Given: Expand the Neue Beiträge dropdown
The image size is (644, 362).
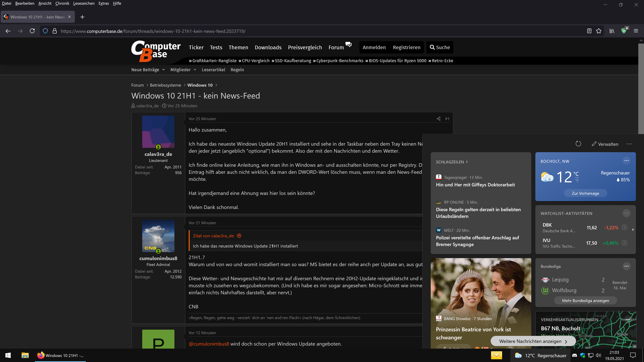Looking at the screenshot, I should click(x=164, y=70).
